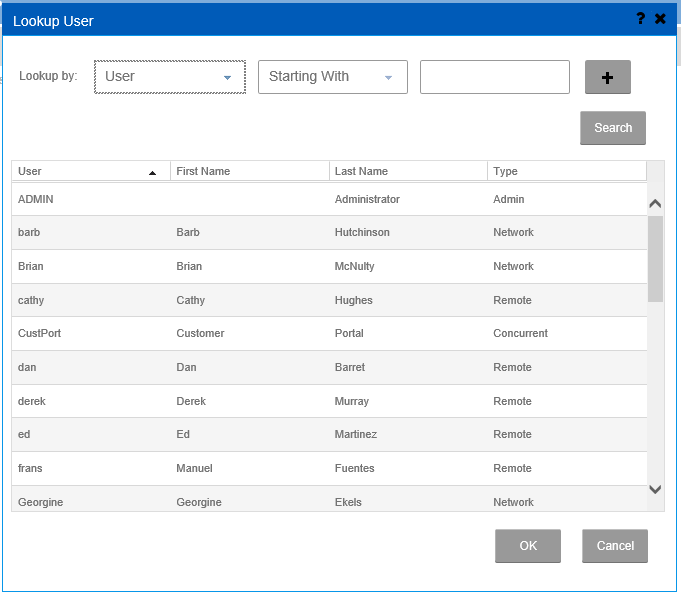The image size is (681, 595).
Task: Open the Lookup by User dropdown
Action: (x=169, y=77)
